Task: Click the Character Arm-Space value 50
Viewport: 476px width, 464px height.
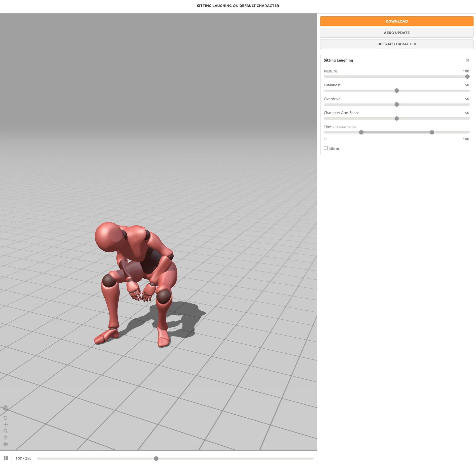Action: tap(467, 113)
